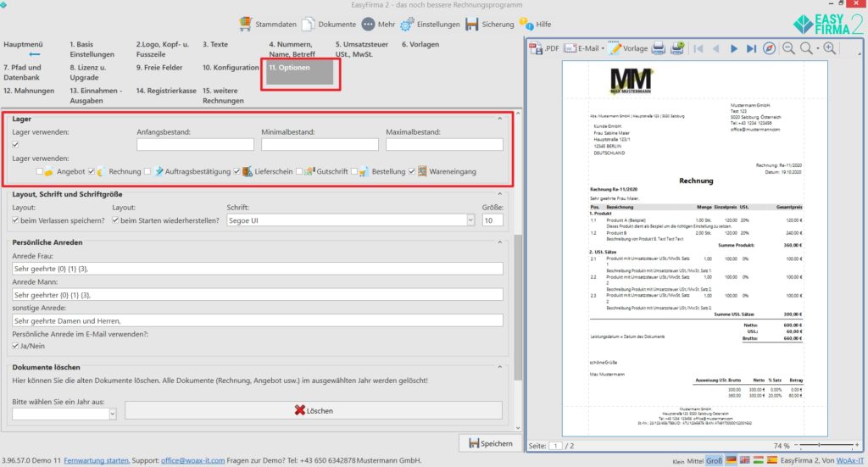Jump to last page of preview
Image resolution: width=868 pixels, height=467 pixels.
click(751, 48)
